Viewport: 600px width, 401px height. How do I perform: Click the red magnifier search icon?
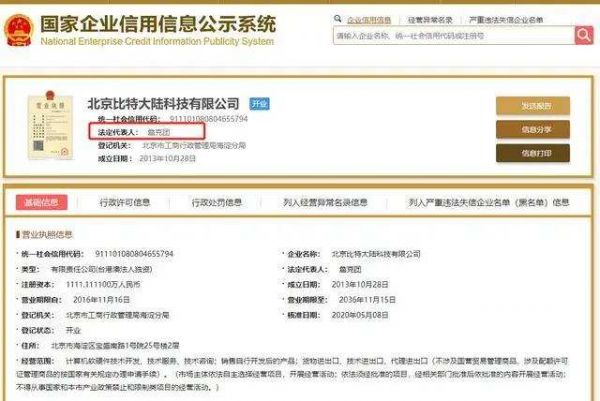583,35
